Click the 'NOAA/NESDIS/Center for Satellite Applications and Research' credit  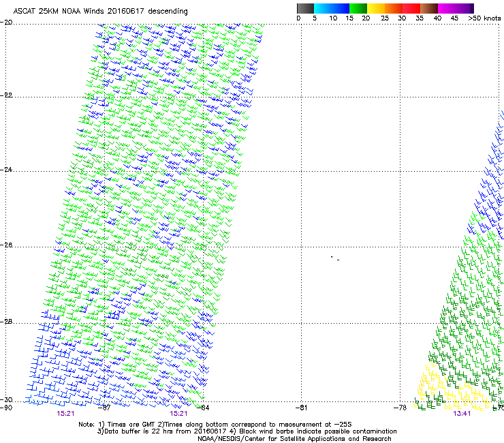click(x=294, y=439)
